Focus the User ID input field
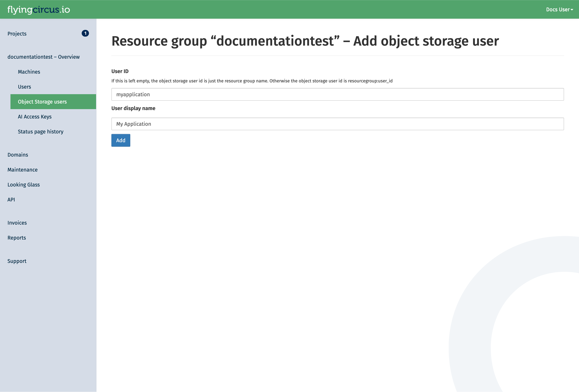Viewport: 579px width, 392px height. (x=338, y=94)
